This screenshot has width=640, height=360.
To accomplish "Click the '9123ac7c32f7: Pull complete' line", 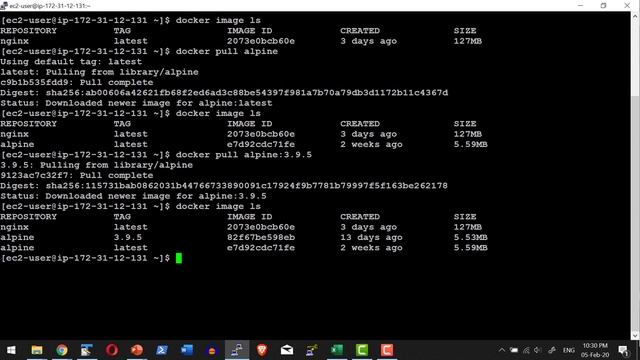I will [77, 176].
